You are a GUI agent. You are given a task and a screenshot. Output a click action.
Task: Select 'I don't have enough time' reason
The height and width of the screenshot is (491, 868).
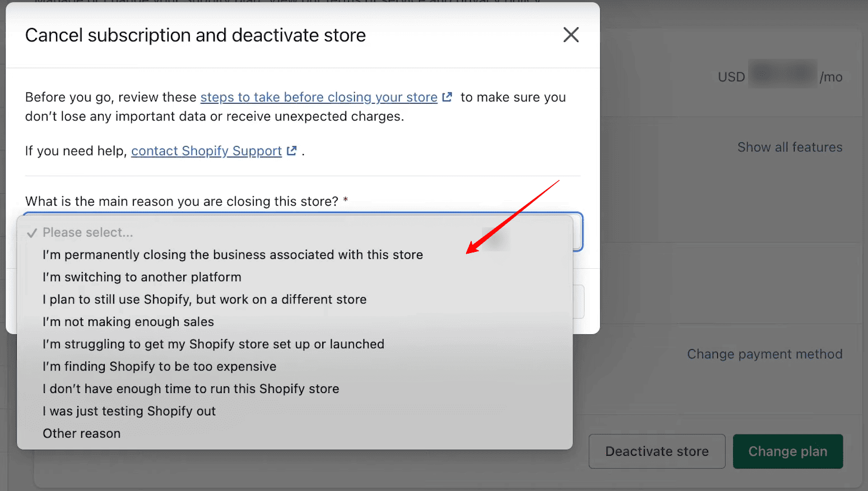[x=191, y=389]
